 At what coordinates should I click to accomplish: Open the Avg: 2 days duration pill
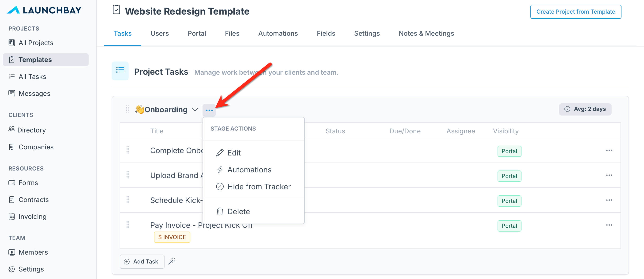coord(585,109)
